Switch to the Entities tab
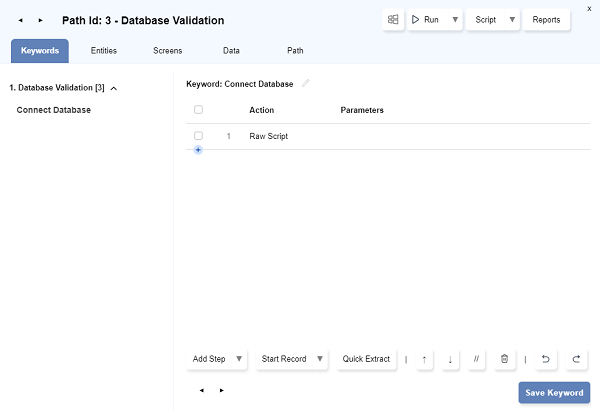The width and height of the screenshot is (600, 412). [104, 50]
